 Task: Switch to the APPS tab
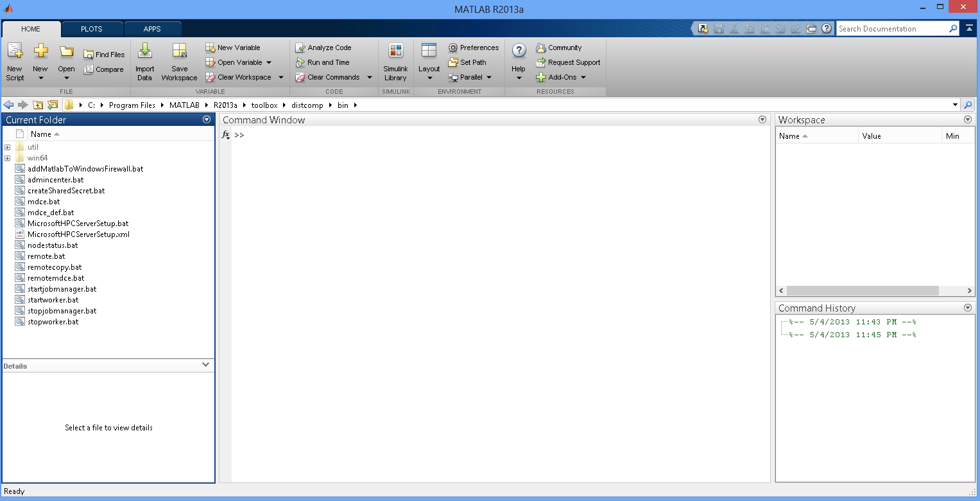click(x=152, y=29)
